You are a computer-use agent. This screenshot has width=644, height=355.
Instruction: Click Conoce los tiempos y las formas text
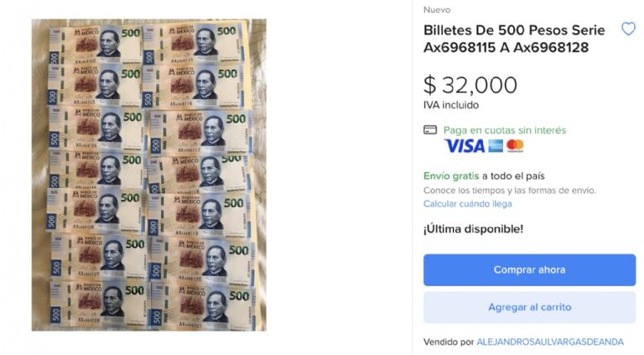coord(509,191)
